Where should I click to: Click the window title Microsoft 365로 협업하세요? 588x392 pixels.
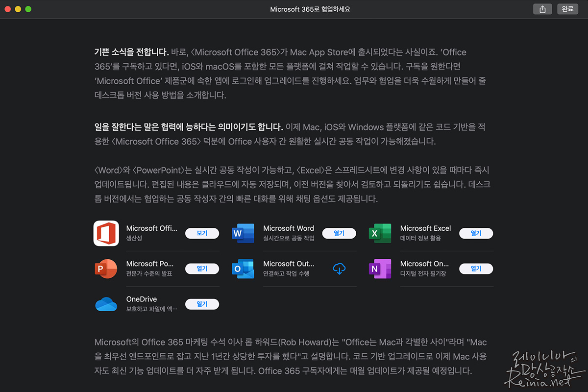click(x=310, y=9)
